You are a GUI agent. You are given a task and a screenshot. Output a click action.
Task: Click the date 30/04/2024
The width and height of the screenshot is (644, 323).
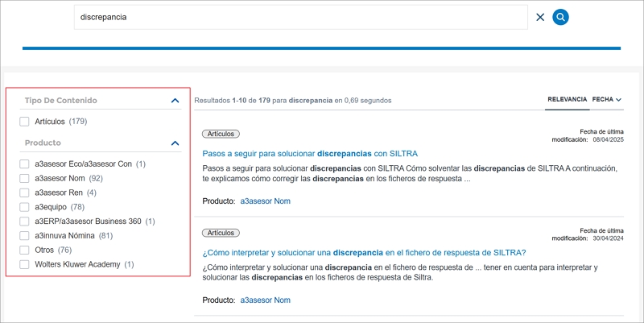click(x=608, y=238)
